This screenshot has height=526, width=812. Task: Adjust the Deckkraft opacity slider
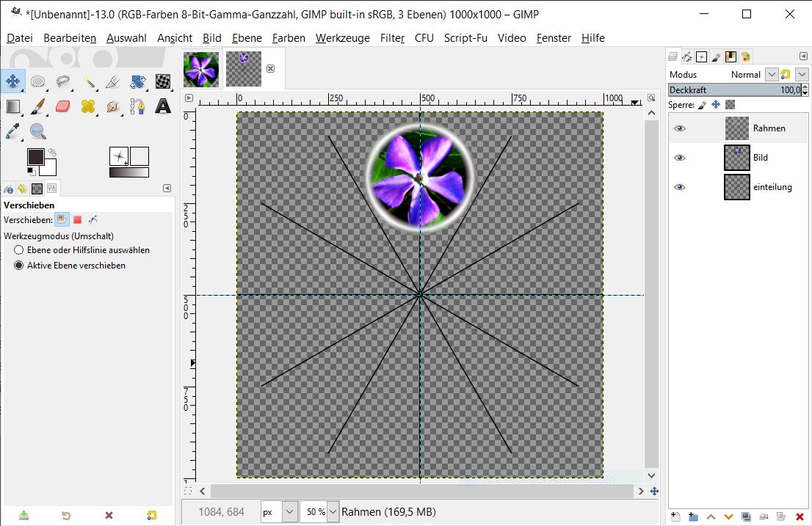[735, 90]
